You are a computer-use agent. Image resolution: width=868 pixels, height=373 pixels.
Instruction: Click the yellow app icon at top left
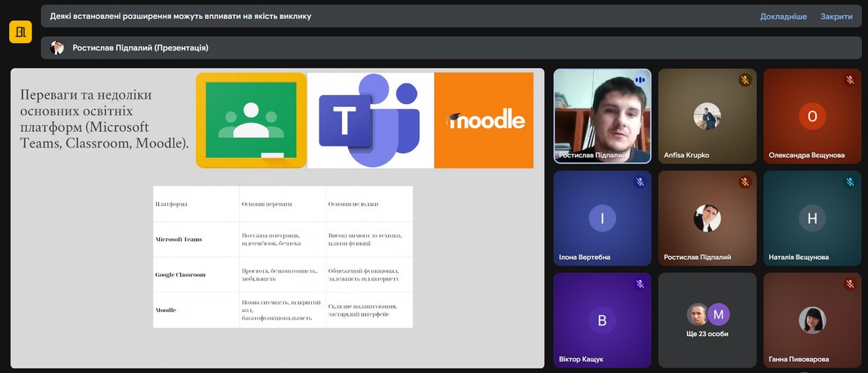point(20,32)
